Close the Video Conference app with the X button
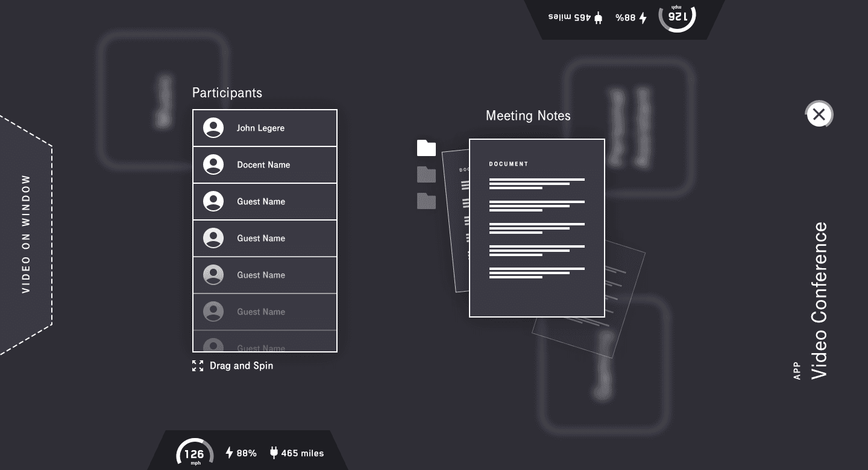 819,114
